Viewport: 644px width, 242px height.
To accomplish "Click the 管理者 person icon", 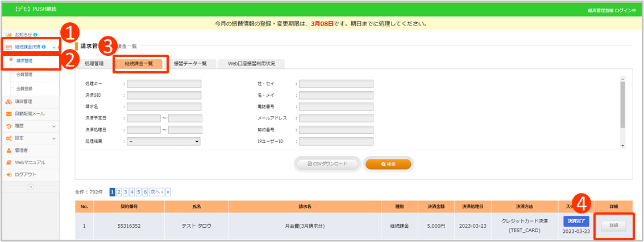I will (x=9, y=150).
